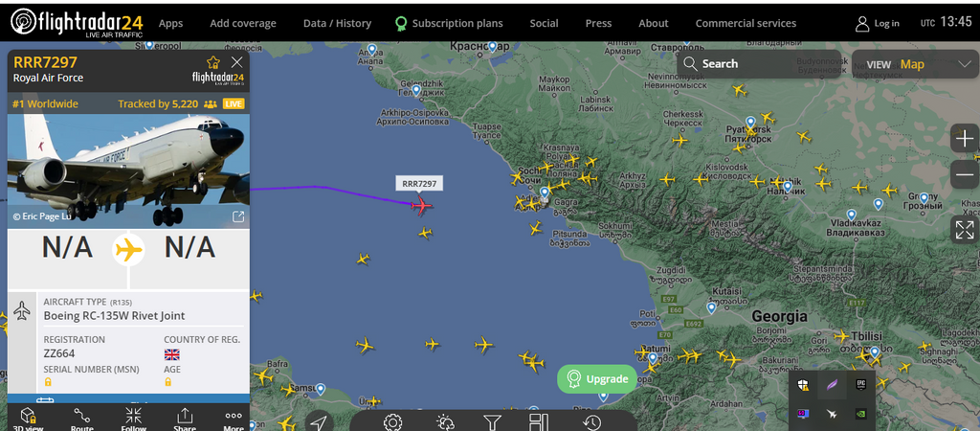The height and width of the screenshot is (431, 980).
Task: Toggle Follow aircraft mode
Action: pos(133,420)
